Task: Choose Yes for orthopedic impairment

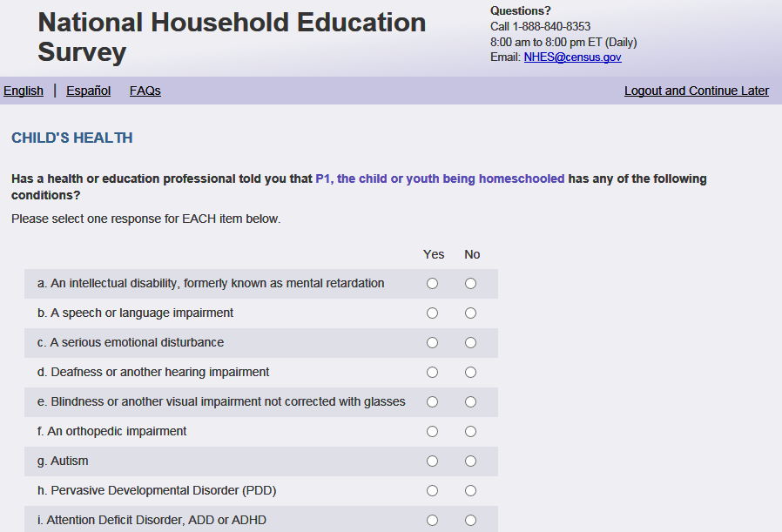Action: 433,432
